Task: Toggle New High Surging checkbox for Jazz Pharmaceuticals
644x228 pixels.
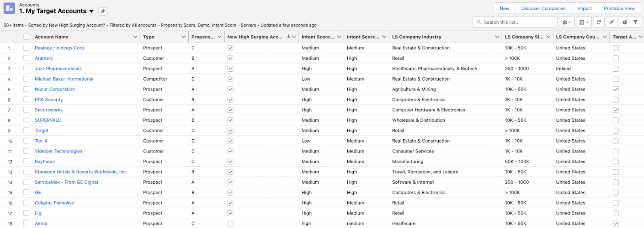Action: coord(230,69)
